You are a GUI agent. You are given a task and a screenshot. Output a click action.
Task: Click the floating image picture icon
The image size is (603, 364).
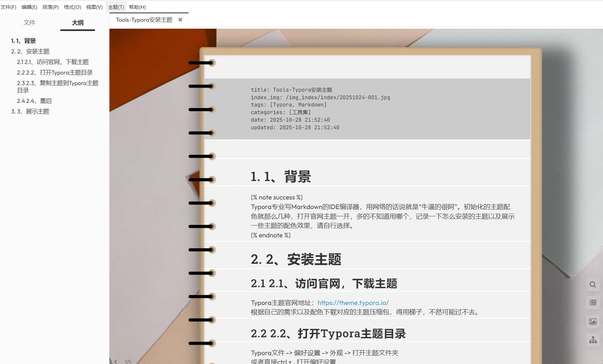point(592,321)
